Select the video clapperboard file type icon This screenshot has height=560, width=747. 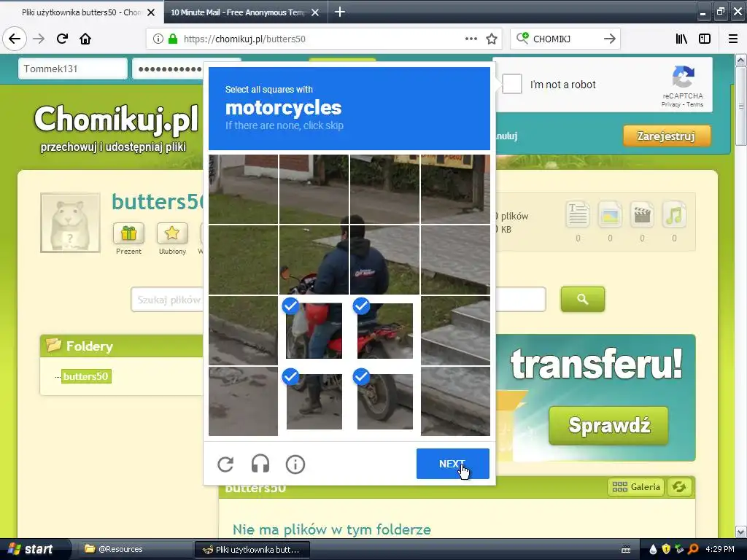[x=642, y=215]
